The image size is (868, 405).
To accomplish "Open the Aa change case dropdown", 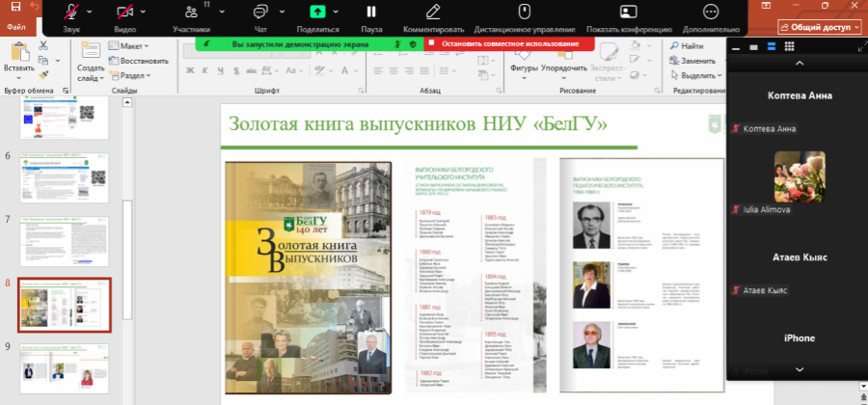I will click(294, 70).
